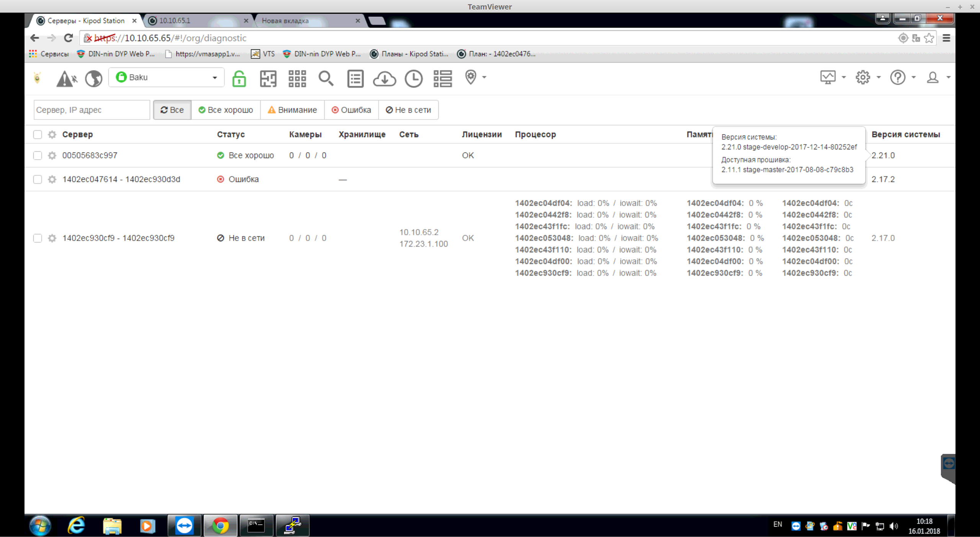Open the command prompt taskbar icon

click(x=256, y=526)
